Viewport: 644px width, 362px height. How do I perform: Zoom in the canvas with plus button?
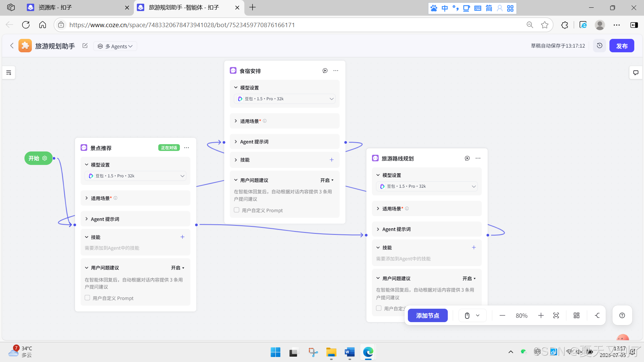click(541, 315)
